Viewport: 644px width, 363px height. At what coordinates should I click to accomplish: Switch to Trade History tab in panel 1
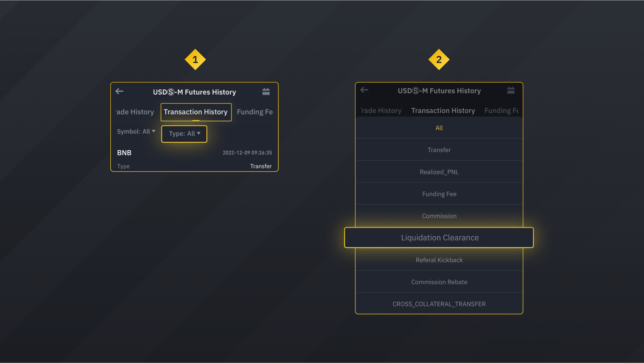pos(135,112)
